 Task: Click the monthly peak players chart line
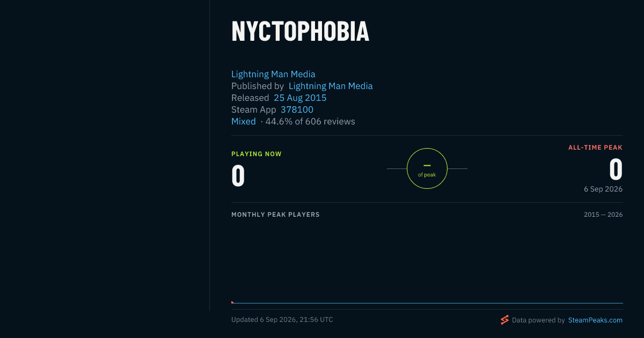coord(427,303)
